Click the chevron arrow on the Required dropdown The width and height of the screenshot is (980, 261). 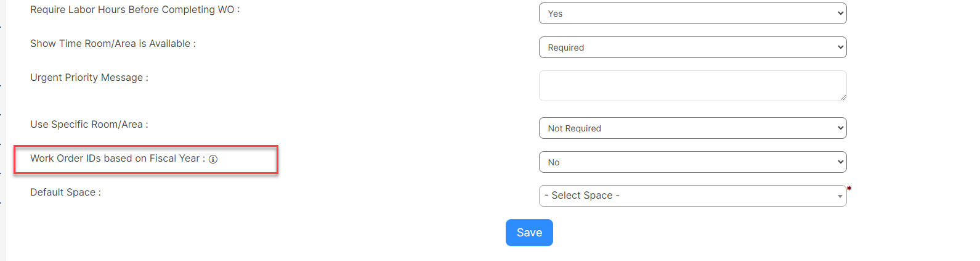click(x=841, y=48)
